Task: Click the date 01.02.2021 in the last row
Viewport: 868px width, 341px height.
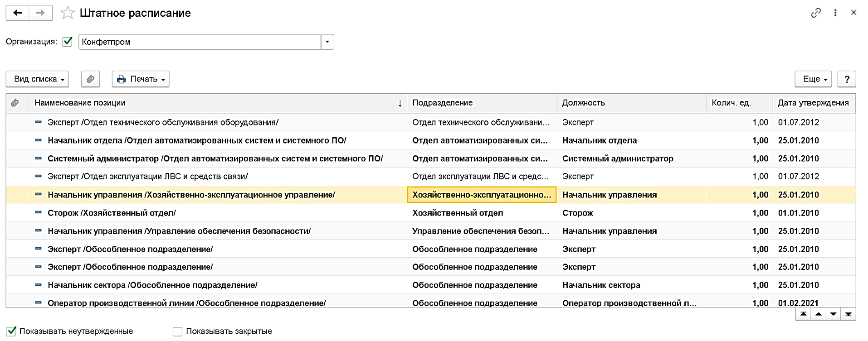Action: pos(798,303)
